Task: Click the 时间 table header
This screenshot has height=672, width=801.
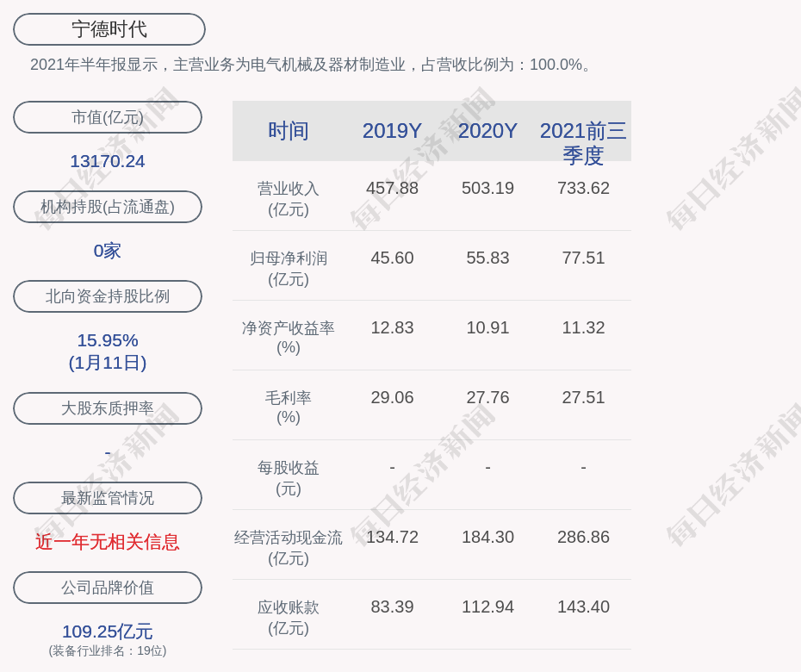Action: [x=289, y=131]
